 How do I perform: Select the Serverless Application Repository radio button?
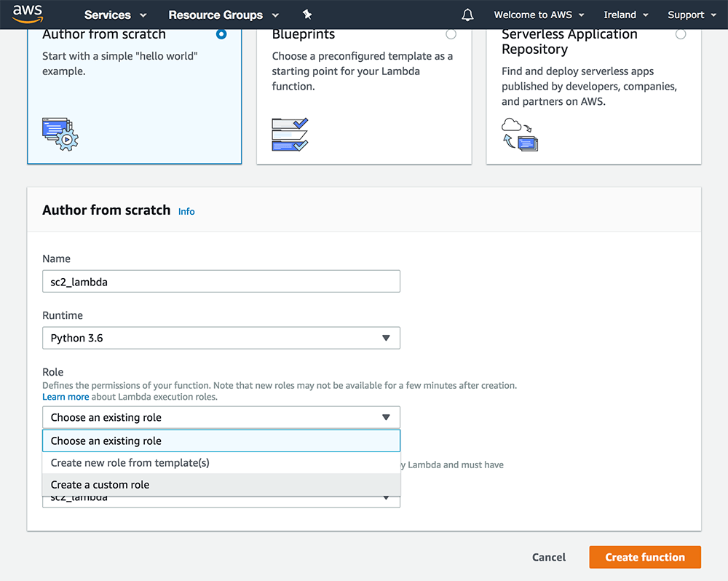click(x=681, y=33)
